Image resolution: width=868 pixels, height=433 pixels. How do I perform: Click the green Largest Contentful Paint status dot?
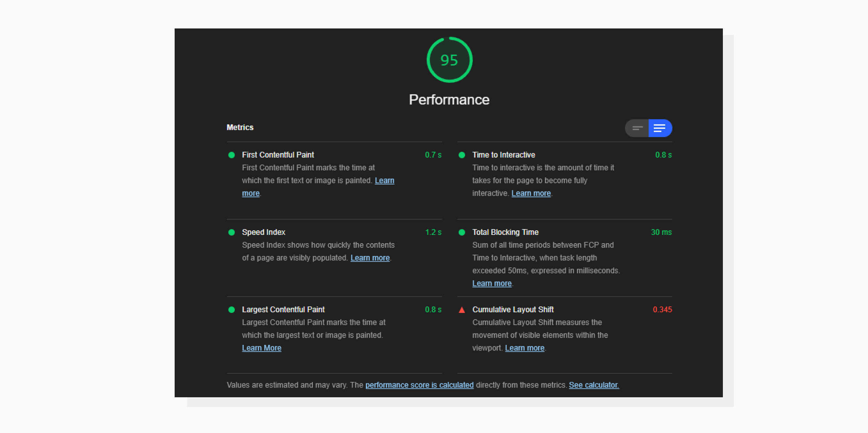pos(232,309)
